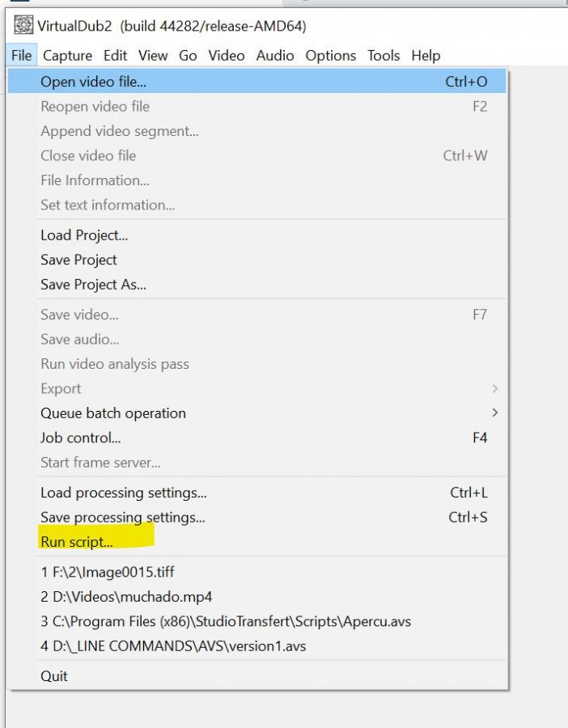Open recent script Apercu.avs

tap(256, 621)
